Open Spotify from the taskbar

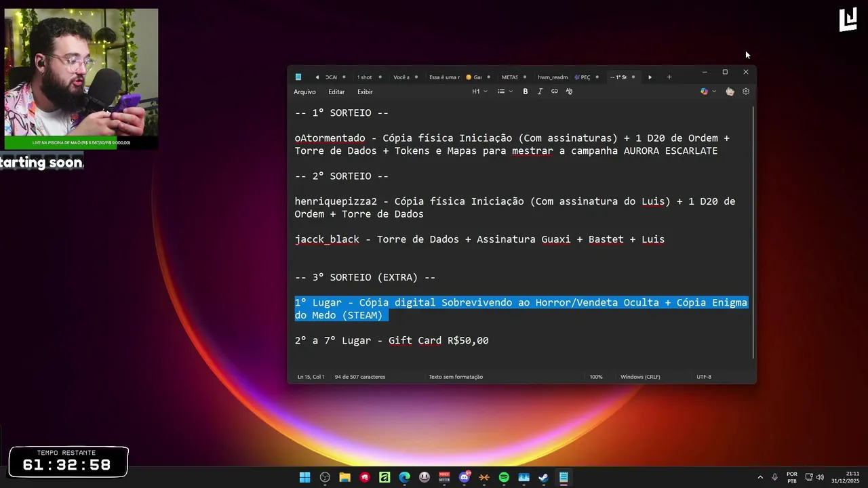click(x=504, y=477)
